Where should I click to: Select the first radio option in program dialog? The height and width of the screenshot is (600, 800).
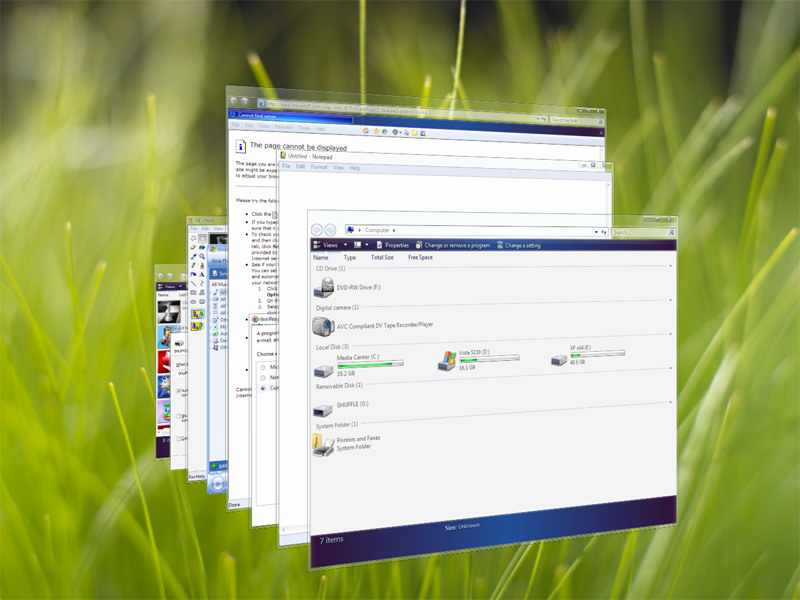(263, 367)
